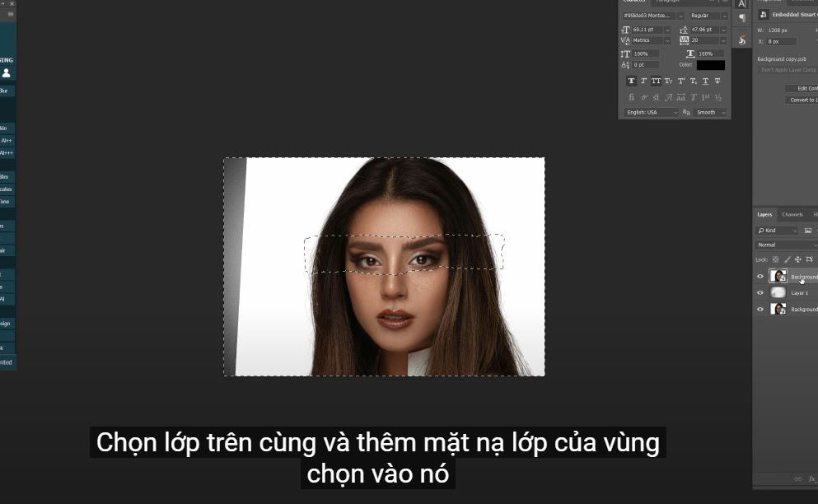Click the font size icon

(x=625, y=30)
